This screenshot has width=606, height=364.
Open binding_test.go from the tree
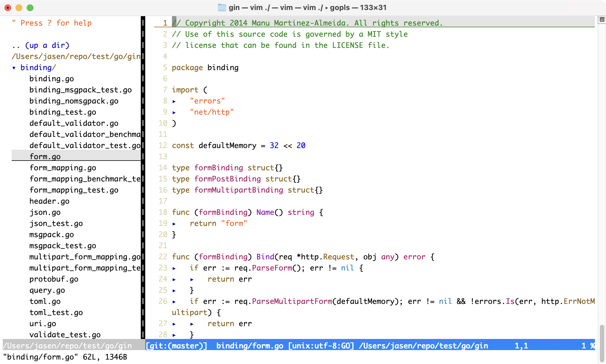click(x=63, y=112)
